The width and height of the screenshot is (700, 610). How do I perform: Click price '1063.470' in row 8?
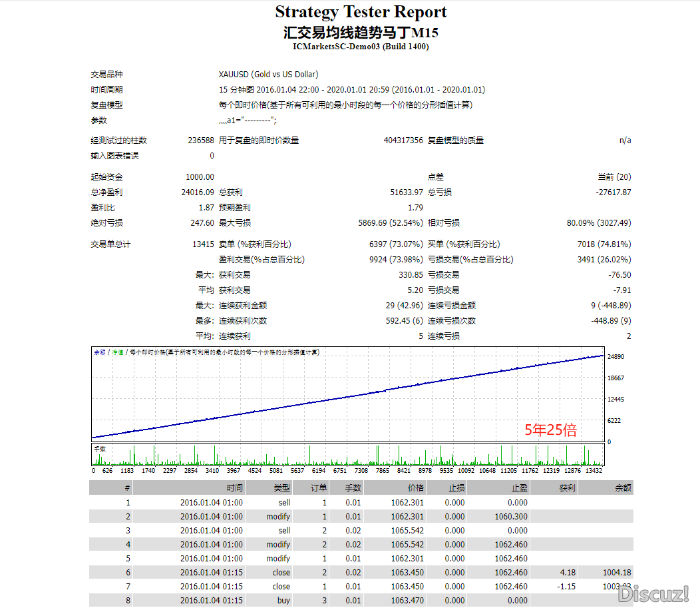point(408,601)
